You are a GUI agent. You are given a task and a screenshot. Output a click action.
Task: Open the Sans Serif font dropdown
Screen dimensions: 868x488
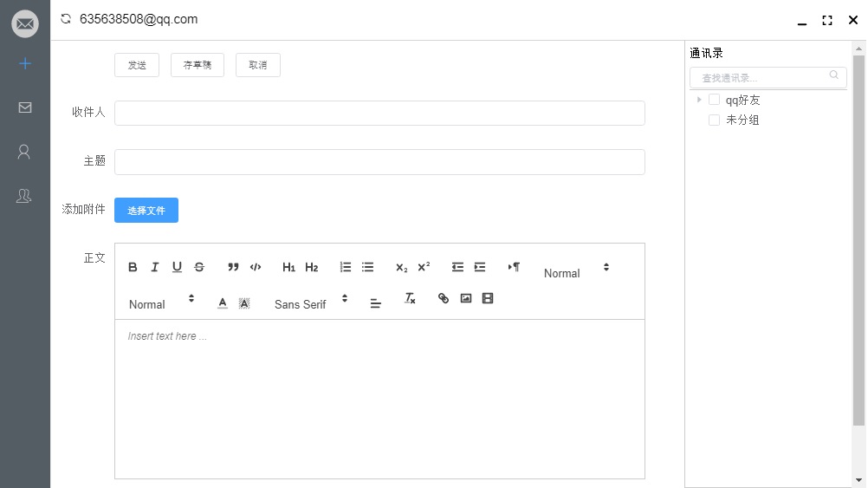pyautogui.click(x=311, y=303)
